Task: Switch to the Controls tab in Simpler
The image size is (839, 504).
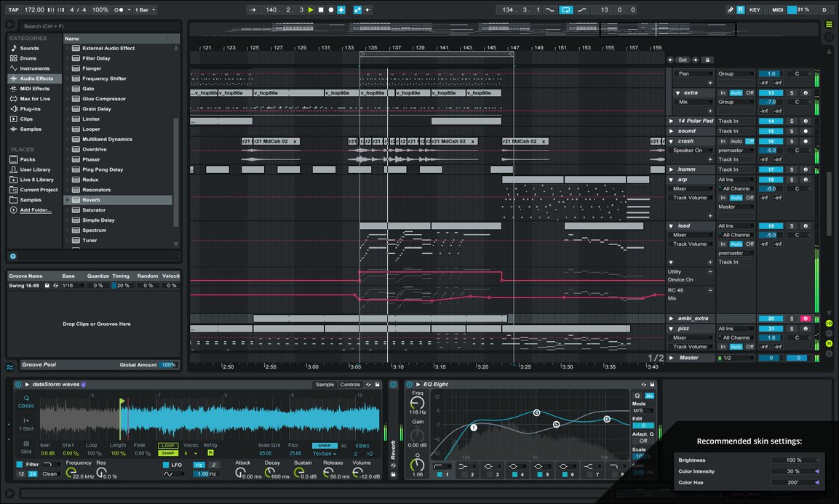Action: 350,385
